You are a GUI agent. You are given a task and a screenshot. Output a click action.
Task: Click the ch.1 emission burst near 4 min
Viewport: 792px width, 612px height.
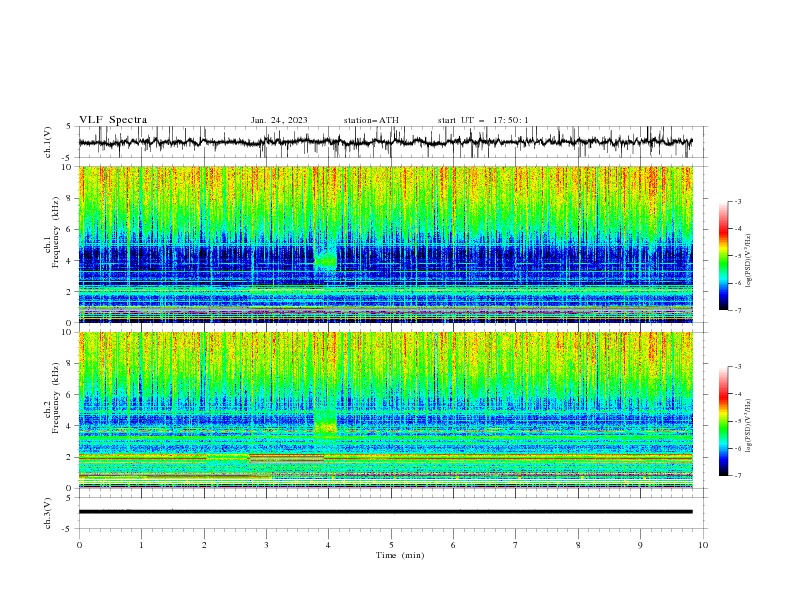326,260
